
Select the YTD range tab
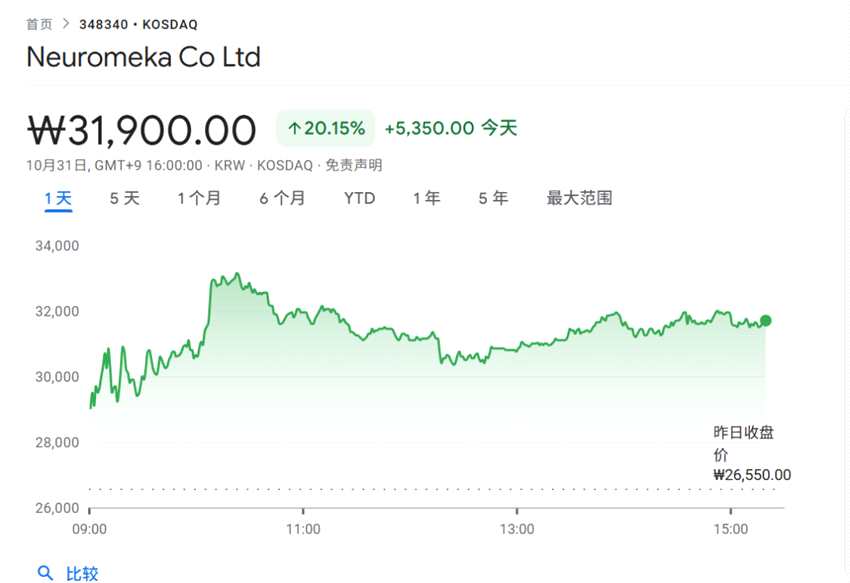pyautogui.click(x=359, y=198)
